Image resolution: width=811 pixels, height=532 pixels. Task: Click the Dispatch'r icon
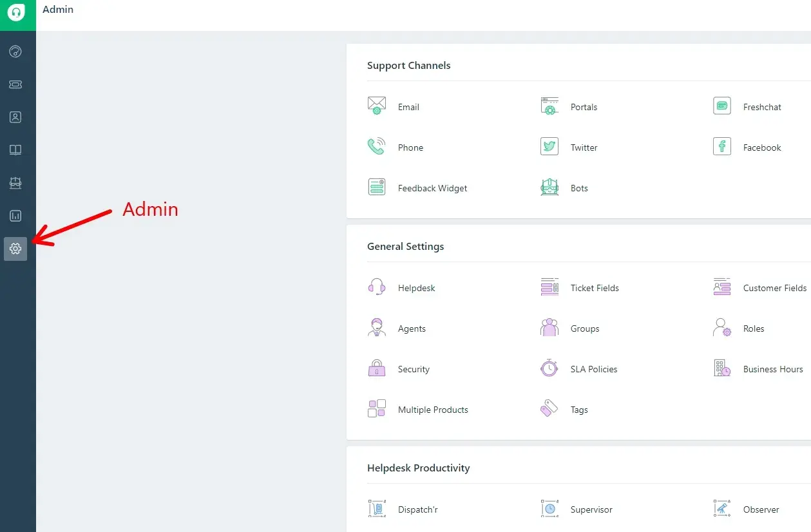tap(377, 508)
